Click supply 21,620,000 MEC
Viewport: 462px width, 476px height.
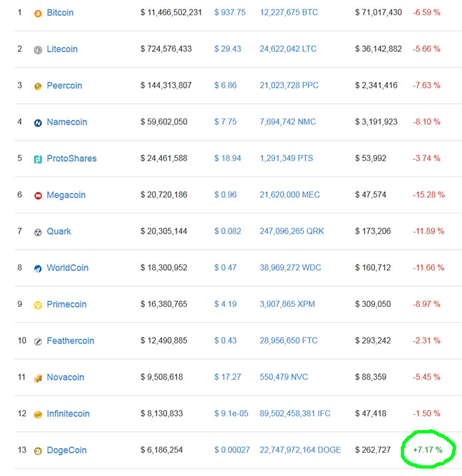click(290, 194)
